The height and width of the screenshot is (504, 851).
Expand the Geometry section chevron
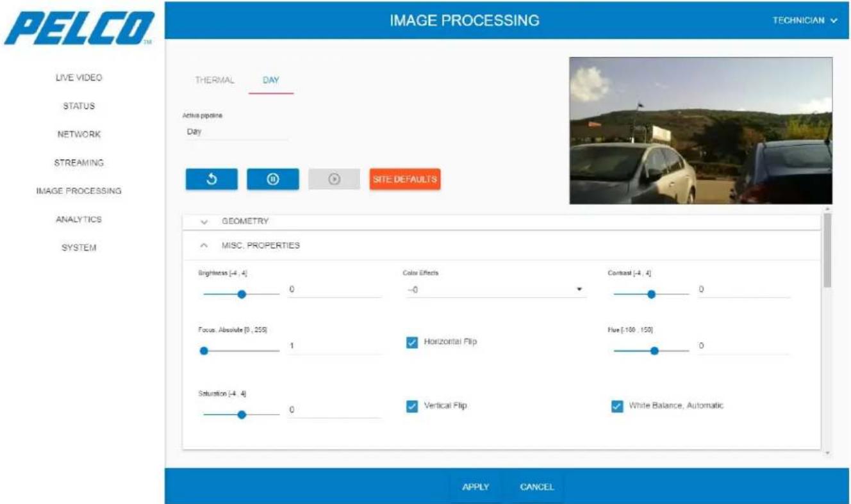[x=204, y=222]
